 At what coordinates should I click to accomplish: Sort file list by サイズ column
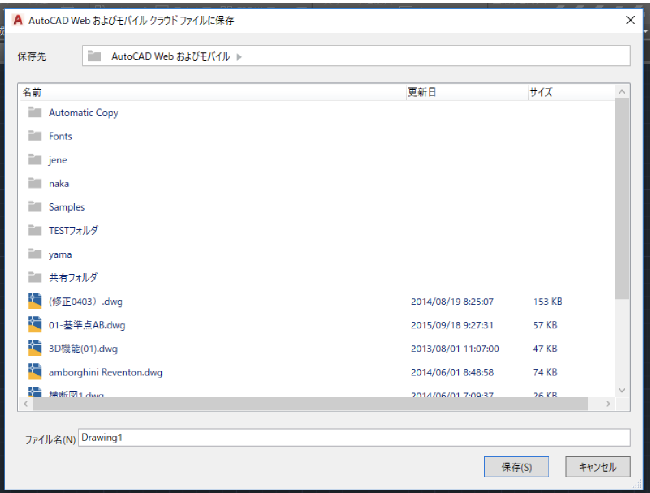572,92
